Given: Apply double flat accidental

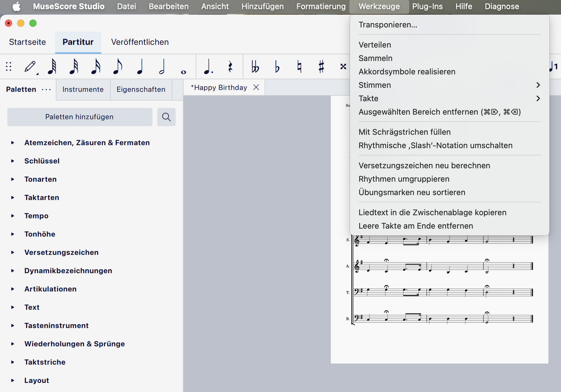Looking at the screenshot, I should [x=255, y=67].
